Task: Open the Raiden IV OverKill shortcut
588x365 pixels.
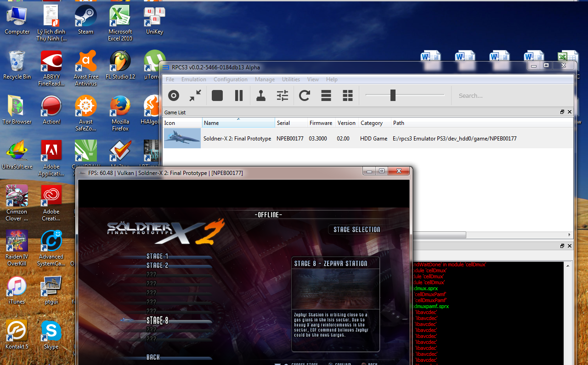Action: 17,248
